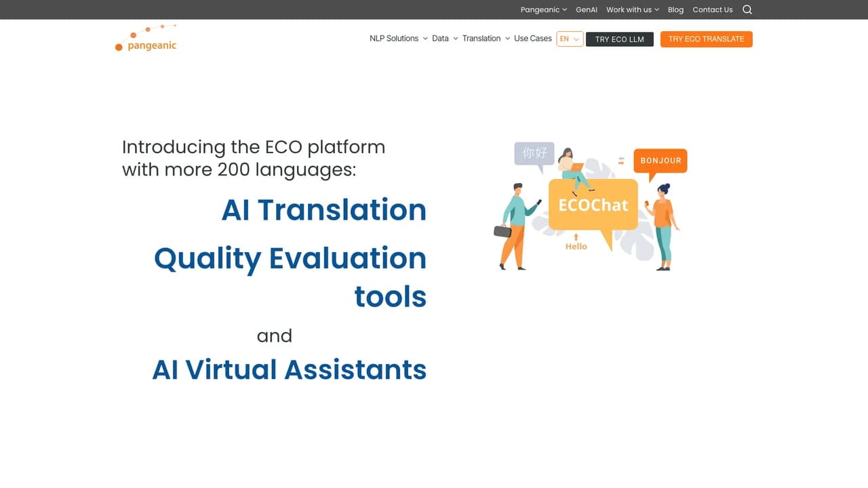Image resolution: width=868 pixels, height=488 pixels.
Task: Open the Use Cases menu item
Action: (x=533, y=39)
